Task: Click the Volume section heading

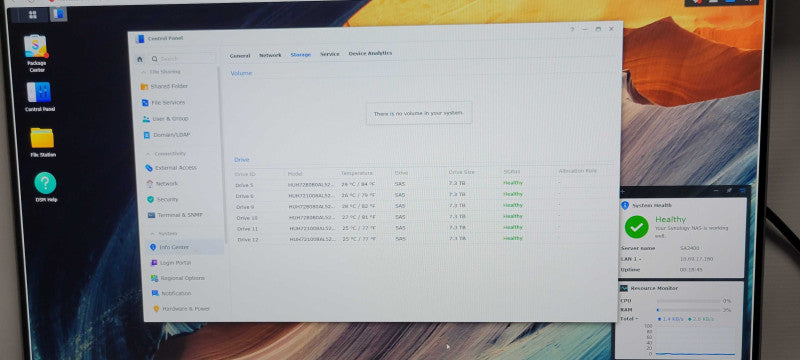Action: (241, 73)
